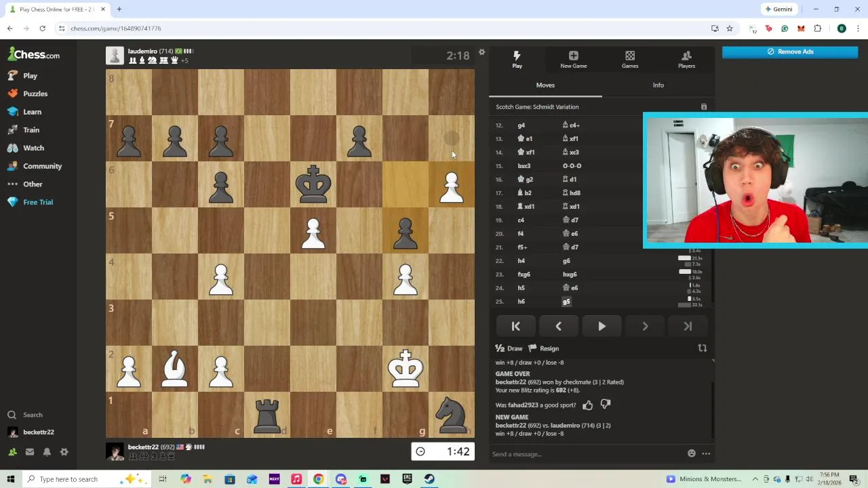The width and height of the screenshot is (868, 488).
Task: Click black rook on d1
Action: (x=267, y=415)
